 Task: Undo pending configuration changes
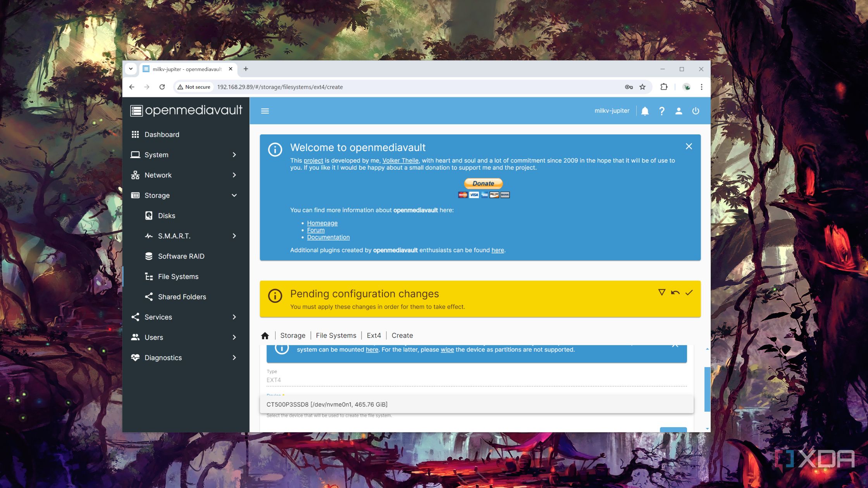point(675,292)
